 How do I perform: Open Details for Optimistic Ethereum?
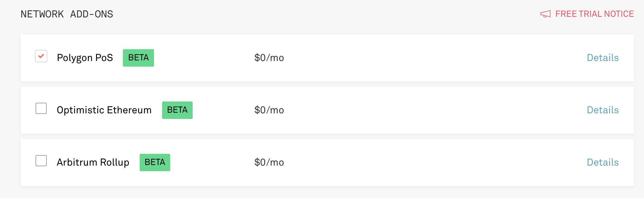[603, 110]
